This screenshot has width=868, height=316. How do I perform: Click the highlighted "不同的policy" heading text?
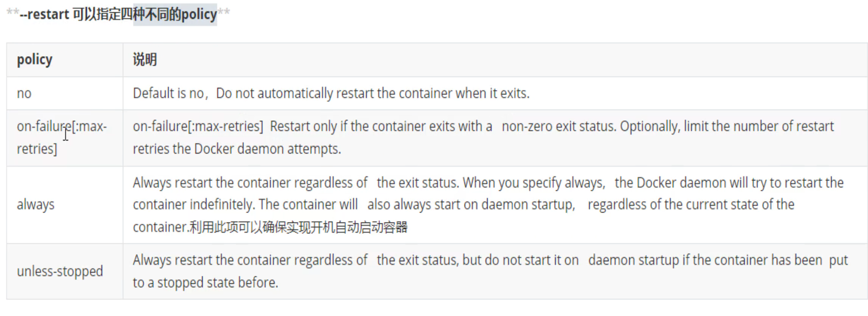click(175, 14)
